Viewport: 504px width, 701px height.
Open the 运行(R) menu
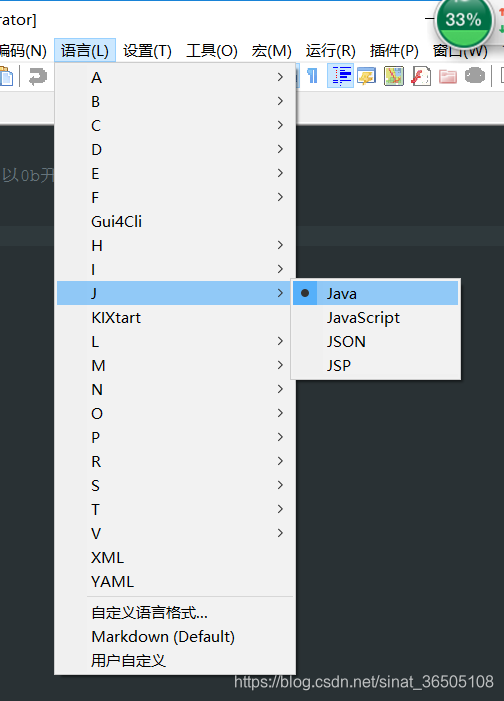click(330, 51)
